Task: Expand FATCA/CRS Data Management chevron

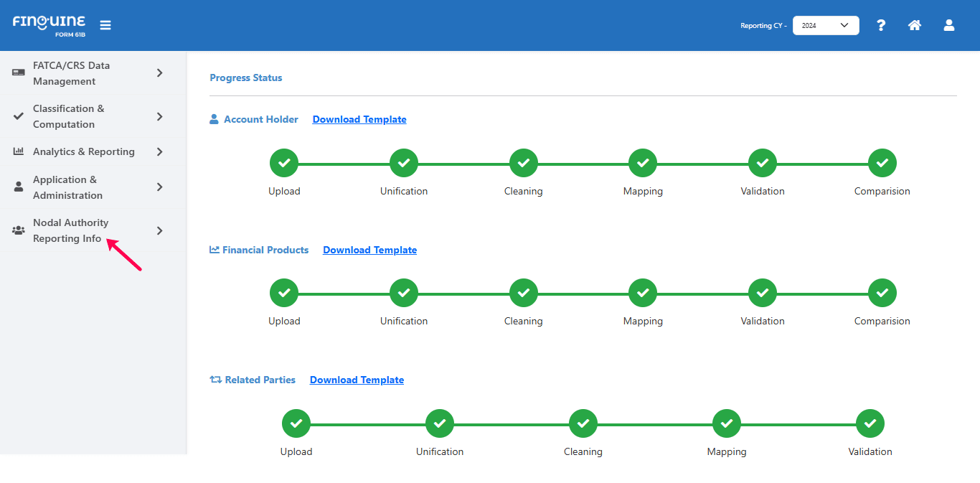Action: (159, 73)
